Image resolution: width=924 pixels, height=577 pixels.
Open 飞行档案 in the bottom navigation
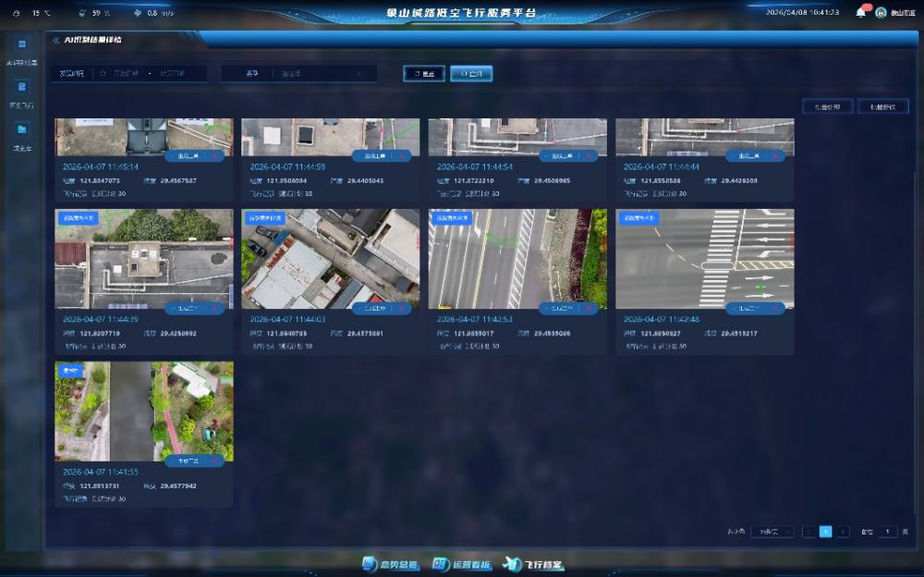click(534, 564)
